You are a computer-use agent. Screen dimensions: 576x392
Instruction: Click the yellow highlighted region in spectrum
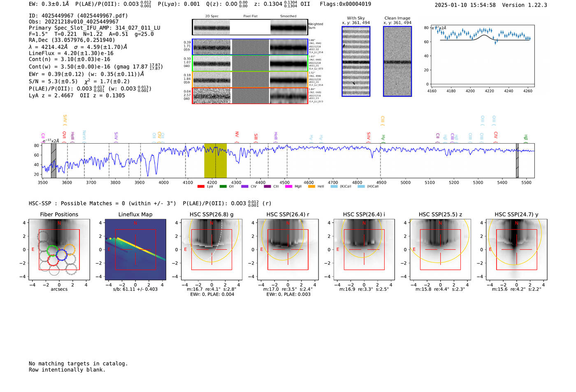[216, 160]
